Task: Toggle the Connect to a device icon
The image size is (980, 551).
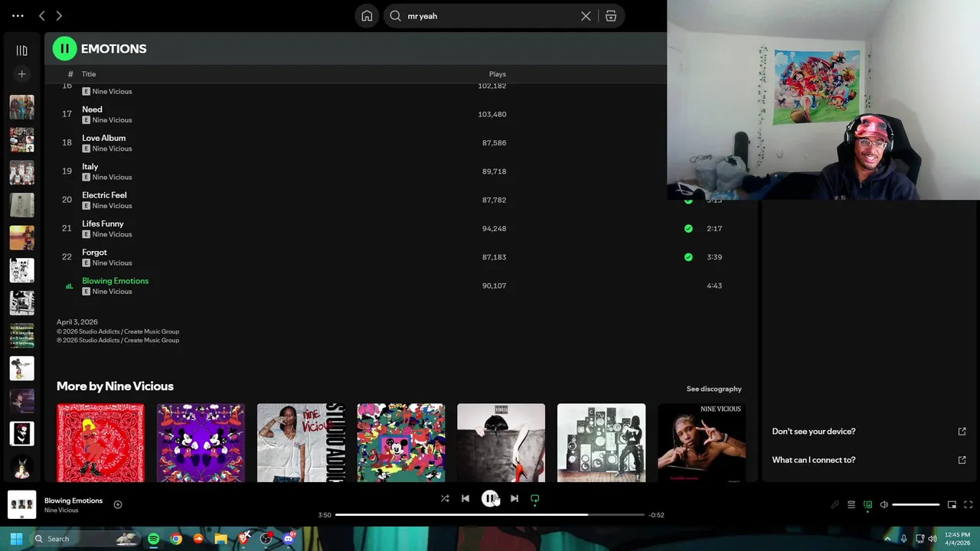Action: (x=868, y=505)
